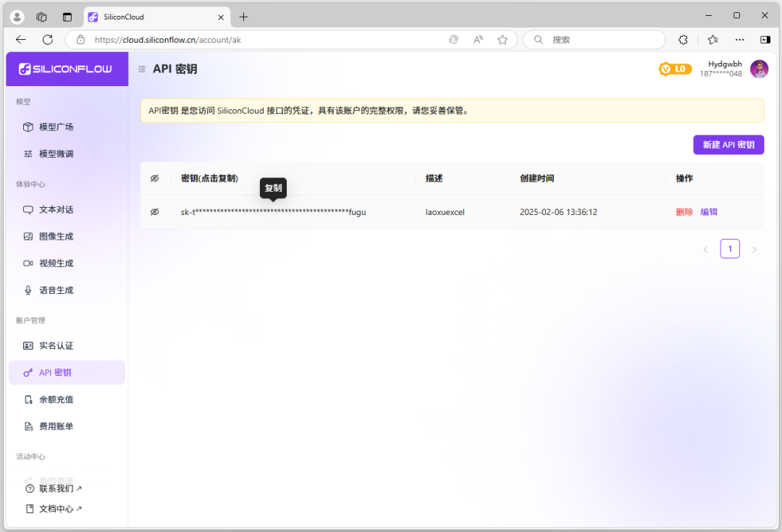
Task: Click the account avatar in top right
Action: (759, 68)
